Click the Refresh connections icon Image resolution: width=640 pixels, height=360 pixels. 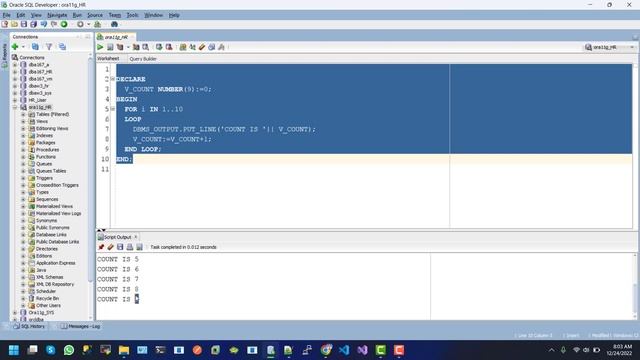pos(35,47)
